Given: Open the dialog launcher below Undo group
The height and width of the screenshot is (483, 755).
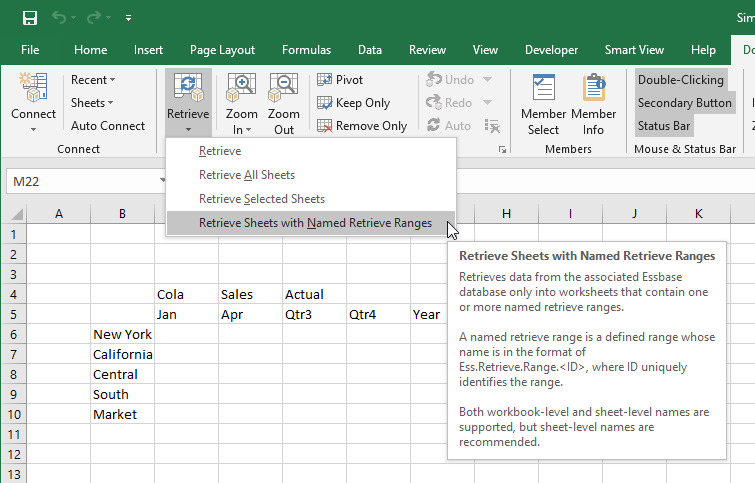Looking at the screenshot, I should (x=502, y=150).
